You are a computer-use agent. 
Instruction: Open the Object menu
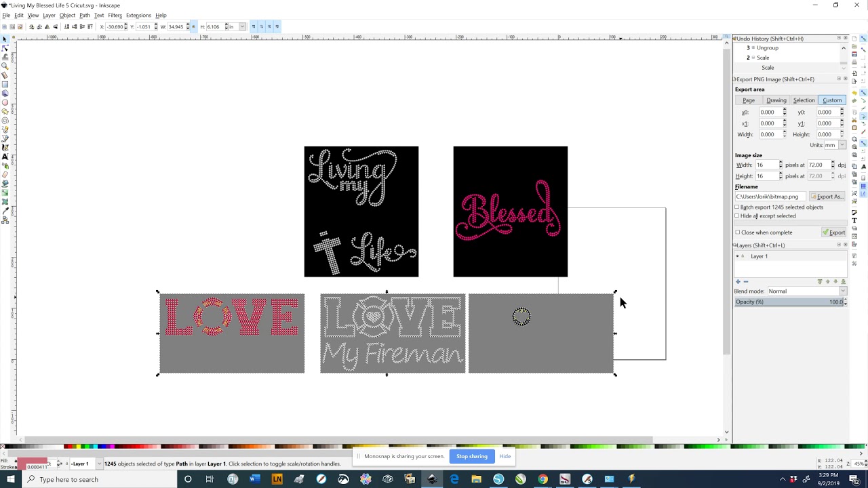point(67,15)
